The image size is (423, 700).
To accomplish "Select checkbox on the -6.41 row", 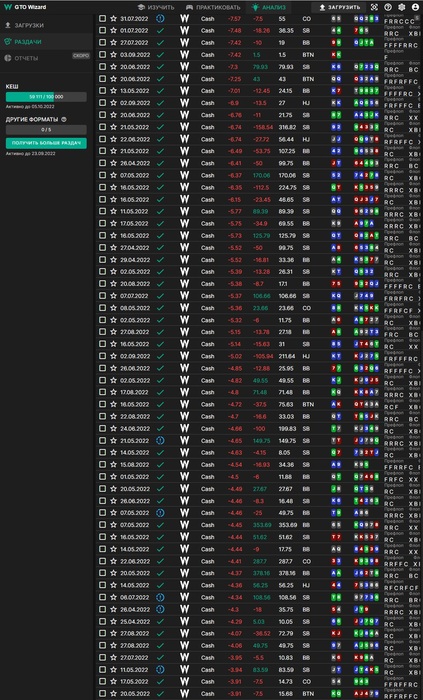I will (103, 163).
